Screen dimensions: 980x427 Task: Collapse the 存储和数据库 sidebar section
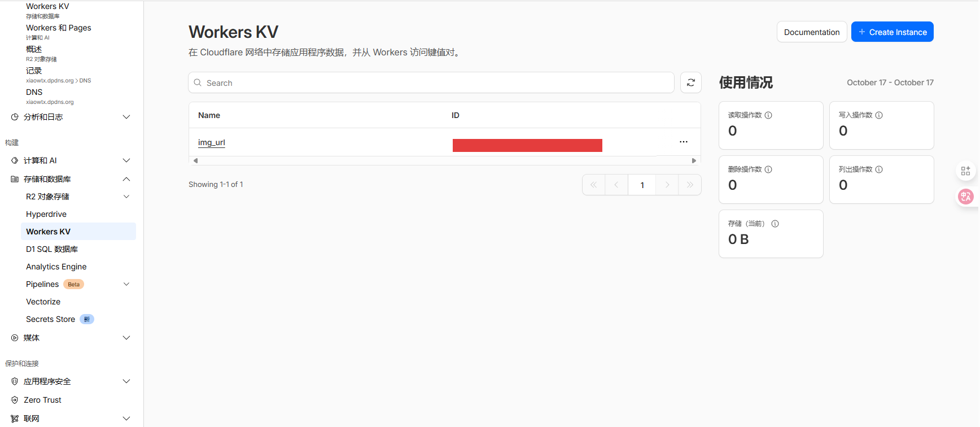126,179
